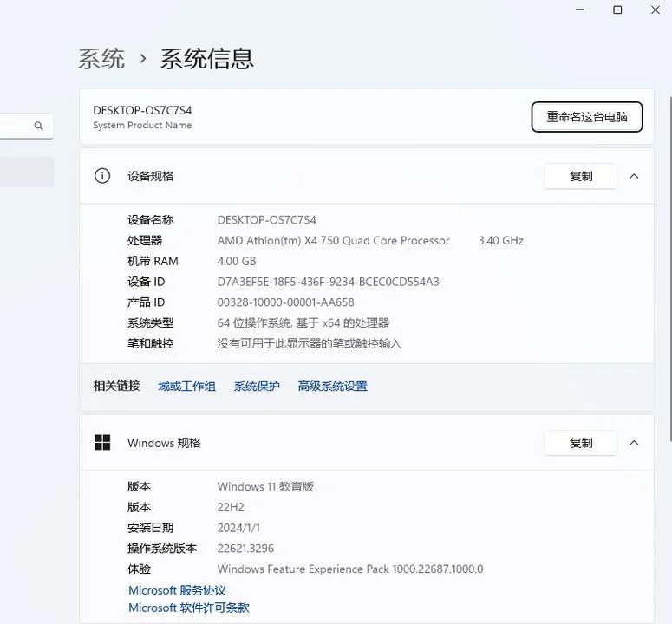Click the Windows logo icon beside Windows 规格
672x624 pixels.
click(x=102, y=442)
